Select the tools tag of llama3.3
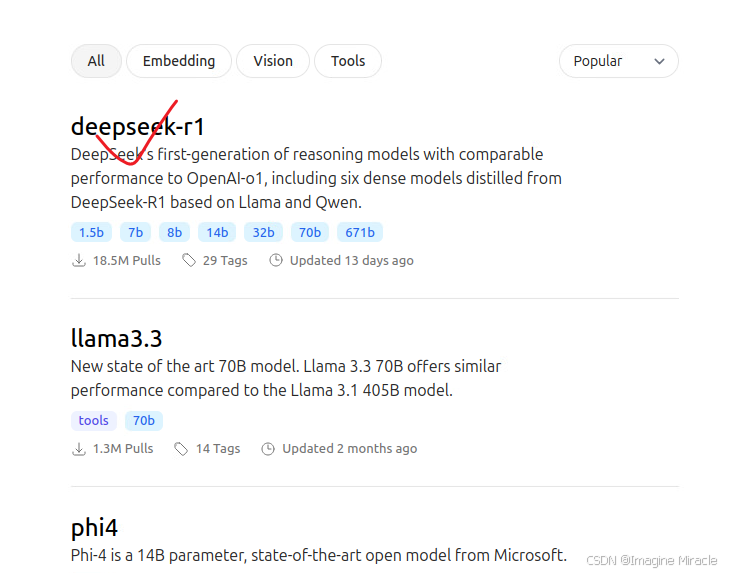The image size is (738, 573). [94, 420]
